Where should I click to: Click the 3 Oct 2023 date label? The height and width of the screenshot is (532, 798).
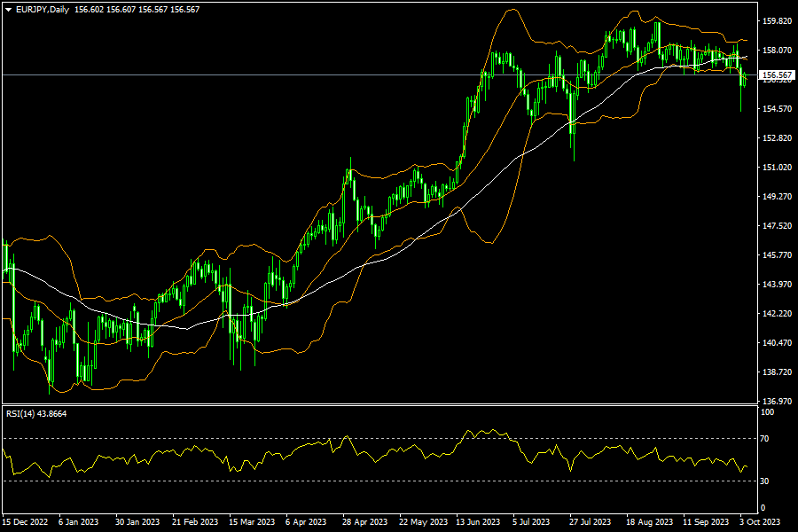click(760, 522)
